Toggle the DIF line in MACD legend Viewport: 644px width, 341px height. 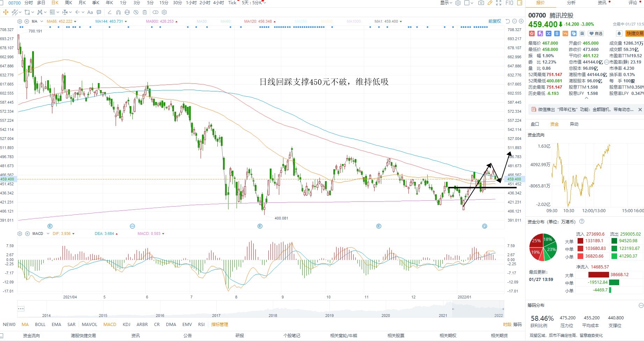click(x=63, y=233)
